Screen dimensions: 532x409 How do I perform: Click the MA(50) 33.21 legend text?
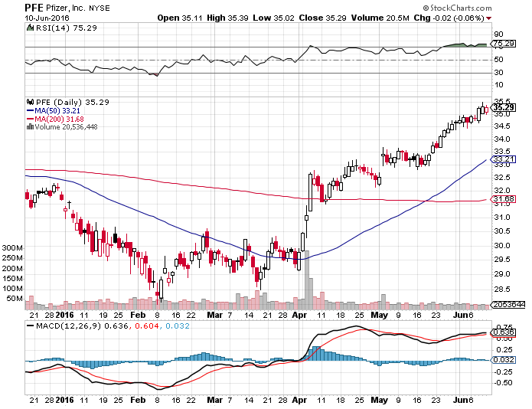pos(57,110)
